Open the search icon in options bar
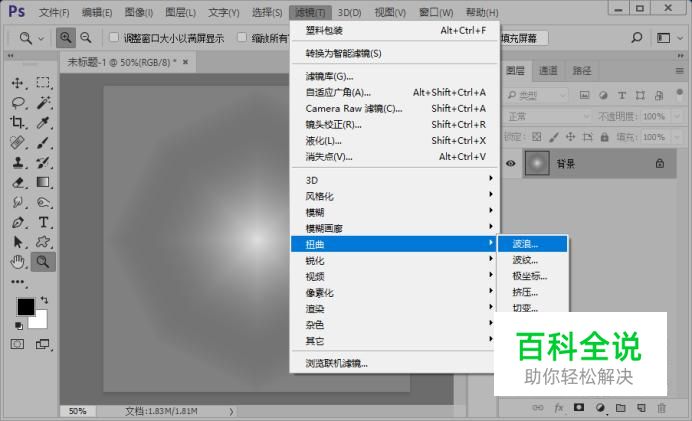Viewport: 692px width, 421px height. (636, 38)
